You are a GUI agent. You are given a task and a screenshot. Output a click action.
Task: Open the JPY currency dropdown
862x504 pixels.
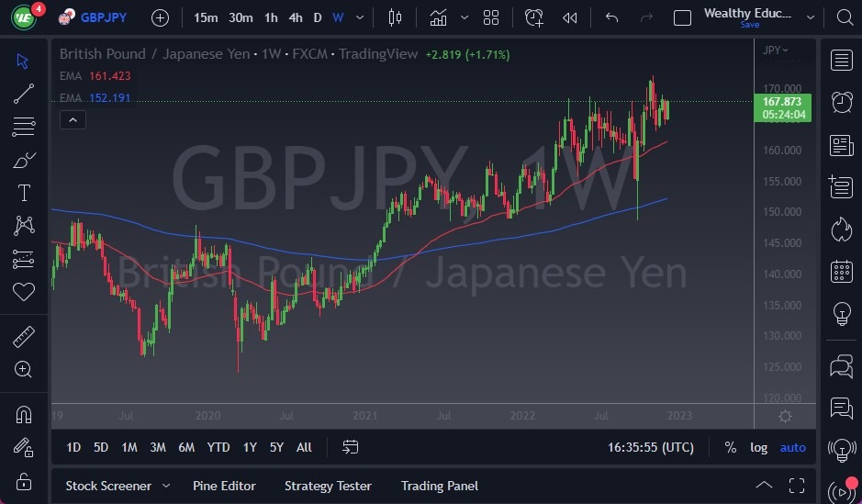tap(775, 50)
